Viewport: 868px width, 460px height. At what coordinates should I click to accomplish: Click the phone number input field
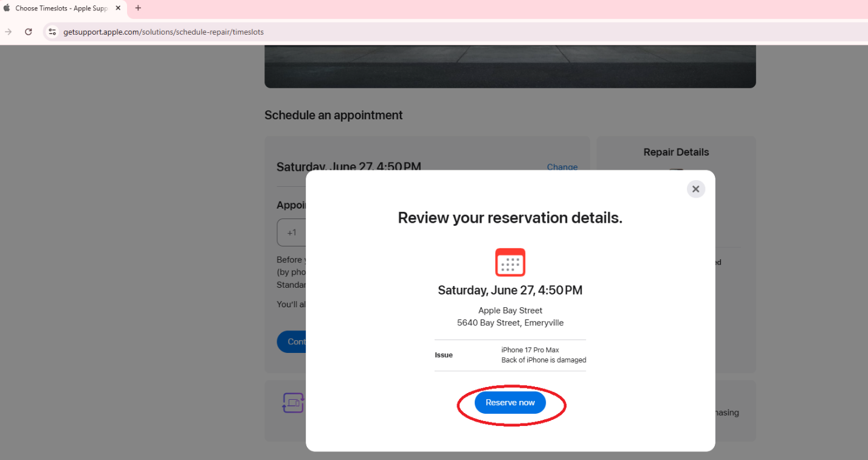tap(292, 232)
